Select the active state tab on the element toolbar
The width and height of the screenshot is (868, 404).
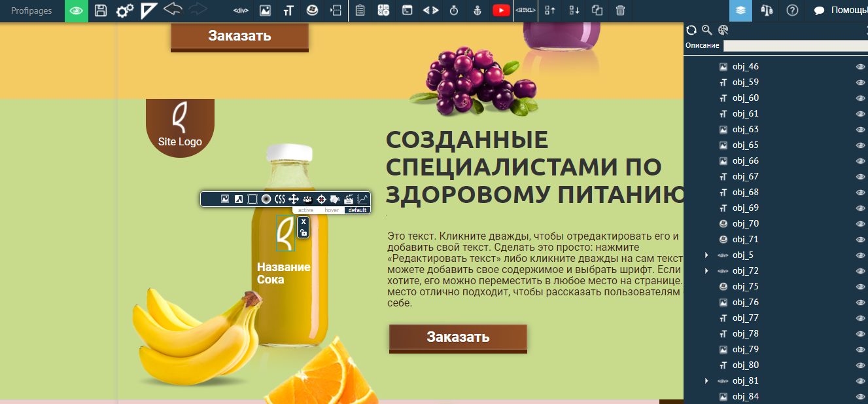[x=305, y=210]
